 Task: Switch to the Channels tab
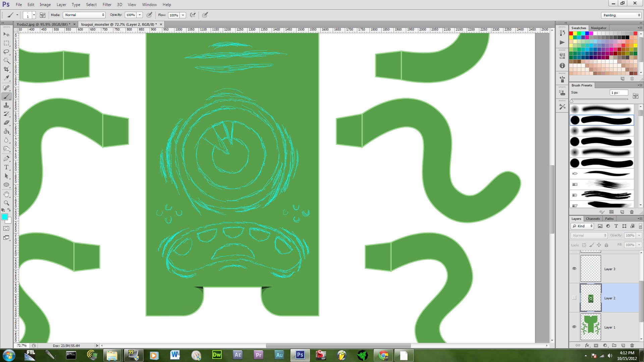point(593,219)
